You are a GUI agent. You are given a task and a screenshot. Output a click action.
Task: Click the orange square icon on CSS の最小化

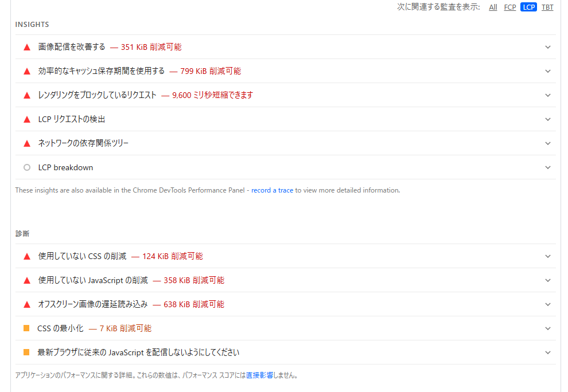pyautogui.click(x=27, y=328)
